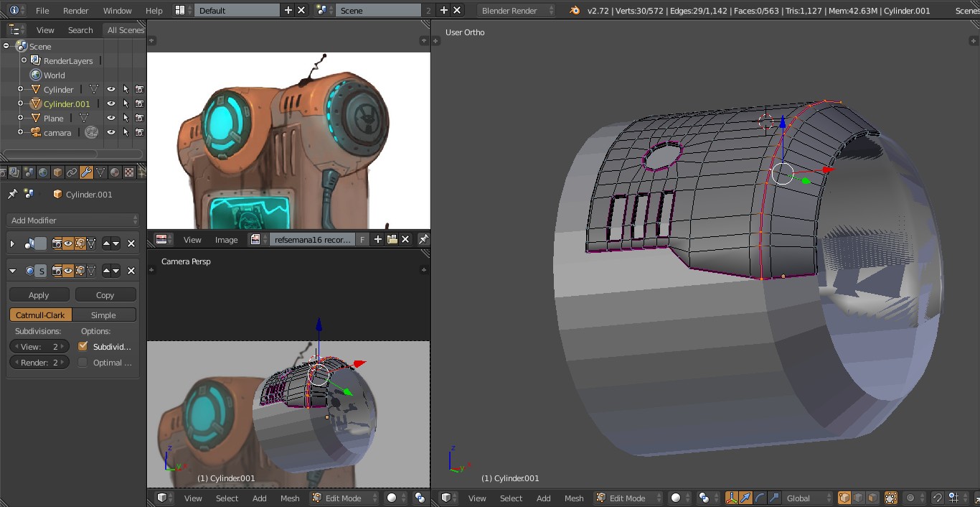The width and height of the screenshot is (980, 507).
Task: Open the Image menu in the image editor
Action: pos(226,239)
